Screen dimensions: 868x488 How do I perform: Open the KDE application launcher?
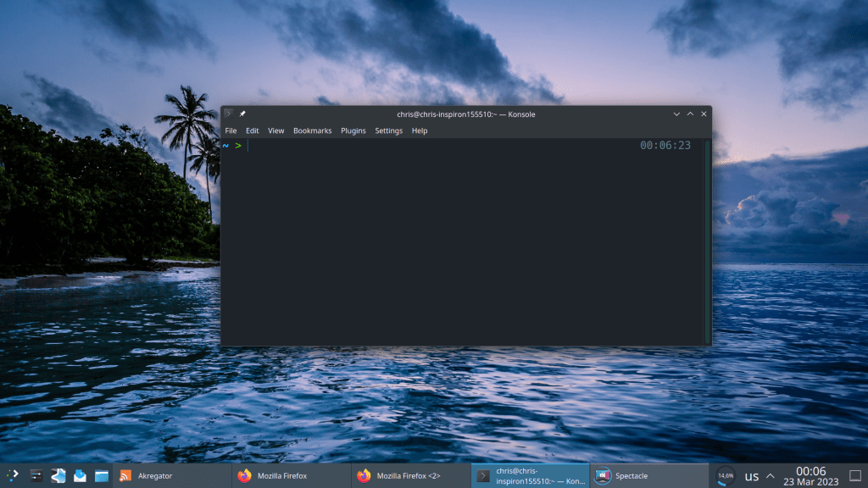pyautogui.click(x=13, y=476)
